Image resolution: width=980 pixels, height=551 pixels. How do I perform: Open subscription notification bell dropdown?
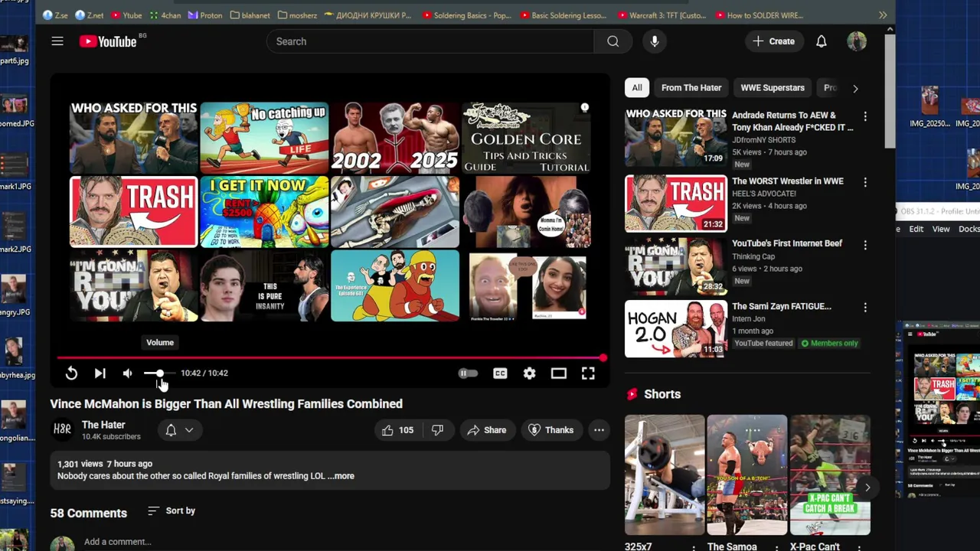pos(179,430)
